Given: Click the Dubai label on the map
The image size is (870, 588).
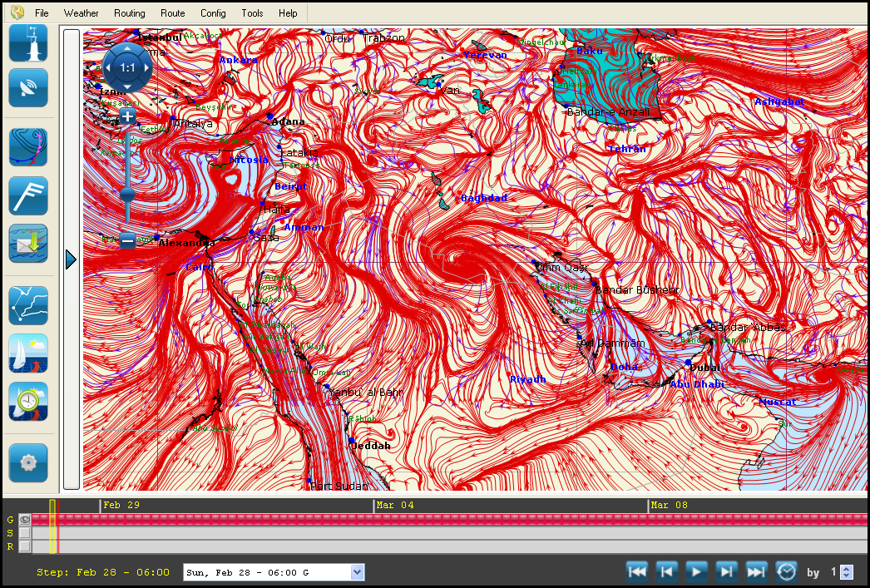Looking at the screenshot, I should pyautogui.click(x=704, y=368).
